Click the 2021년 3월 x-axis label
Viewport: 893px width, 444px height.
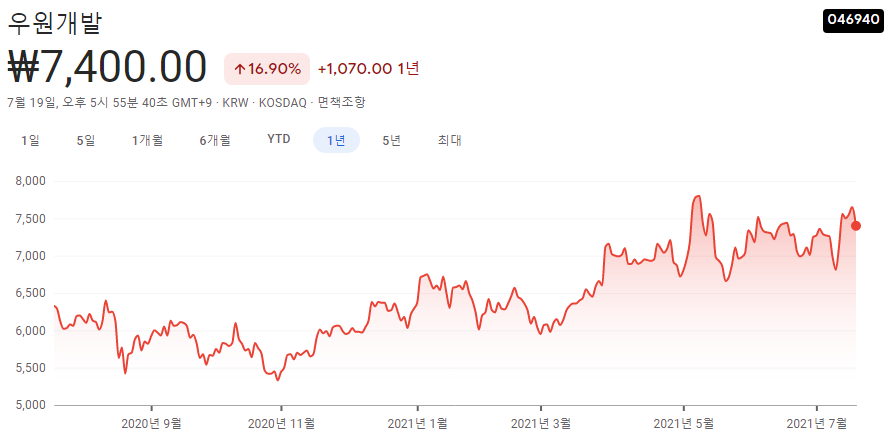541,424
